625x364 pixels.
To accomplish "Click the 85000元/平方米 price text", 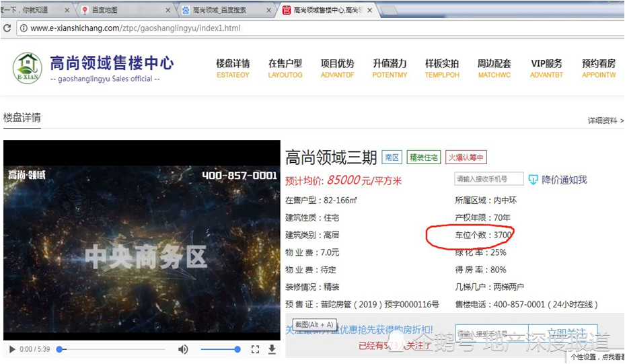I will (x=364, y=180).
